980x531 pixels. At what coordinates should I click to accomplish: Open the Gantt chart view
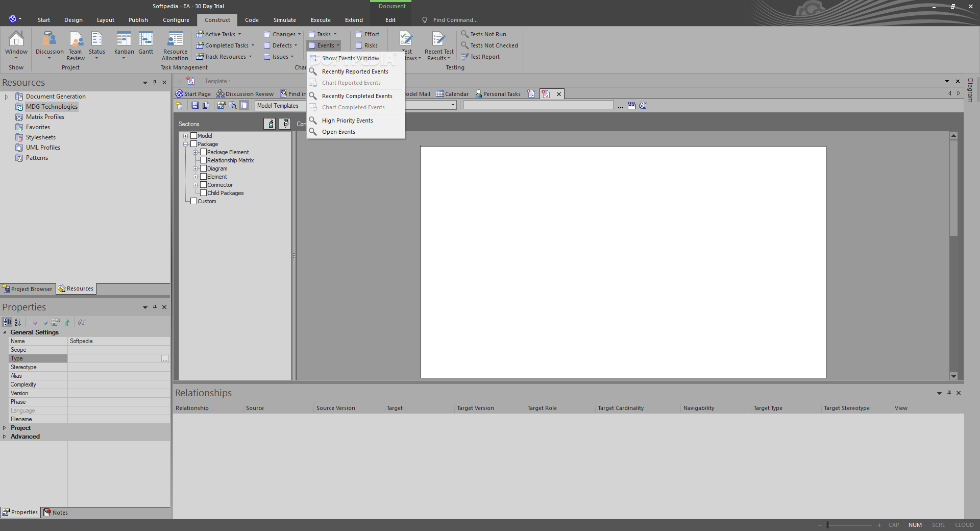146,43
